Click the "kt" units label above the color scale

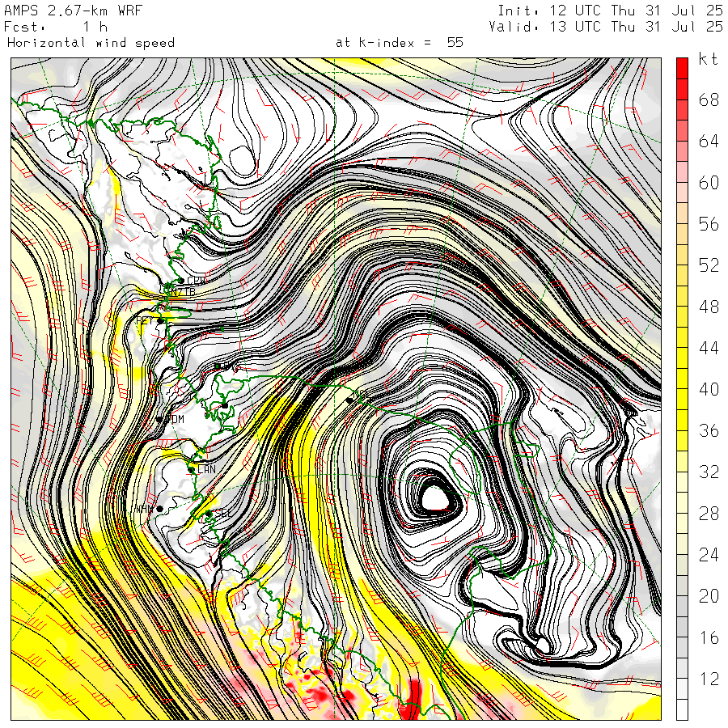[x=709, y=59]
